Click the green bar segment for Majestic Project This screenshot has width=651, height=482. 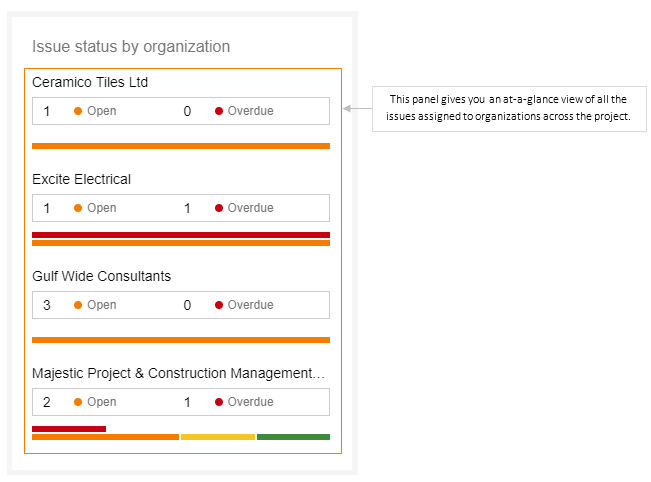pyautogui.click(x=293, y=437)
